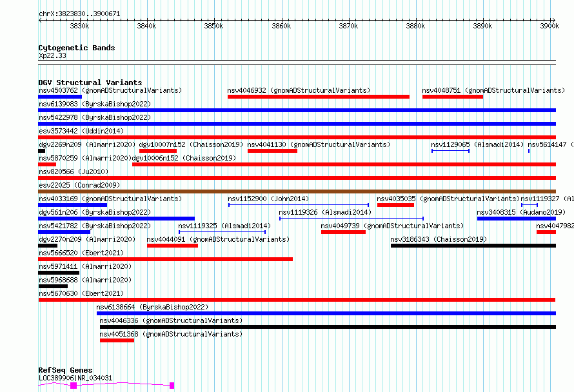Image resolution: width=574 pixels, height=392 pixels.
Task: Click the nsv5666520 Ebert2021 label
Action: click(81, 253)
